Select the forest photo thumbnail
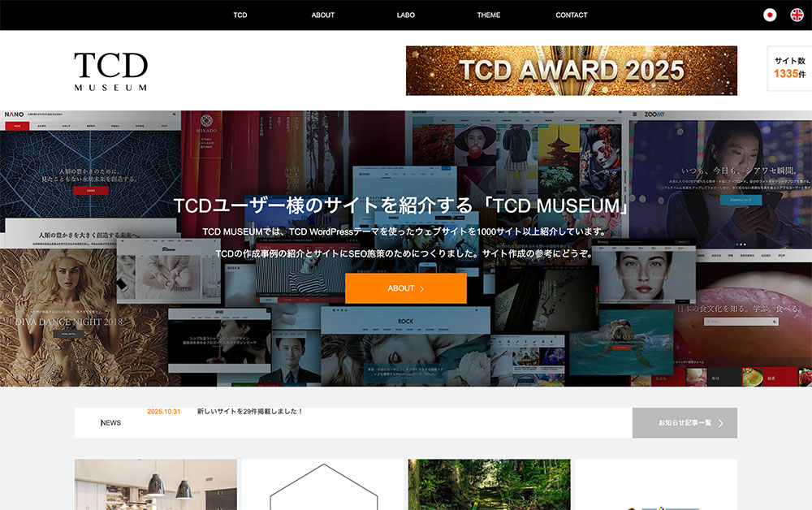Image resolution: width=812 pixels, height=510 pixels. (488, 485)
